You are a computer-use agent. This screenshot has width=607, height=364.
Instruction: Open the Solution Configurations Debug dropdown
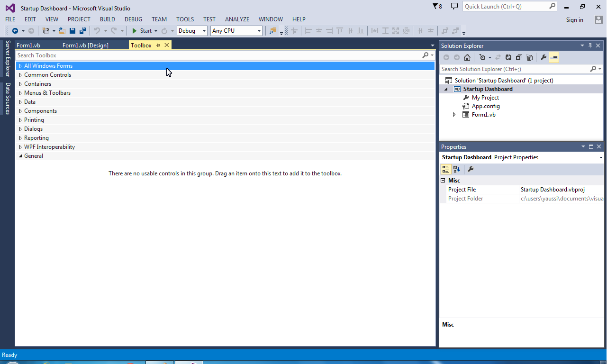coord(204,31)
